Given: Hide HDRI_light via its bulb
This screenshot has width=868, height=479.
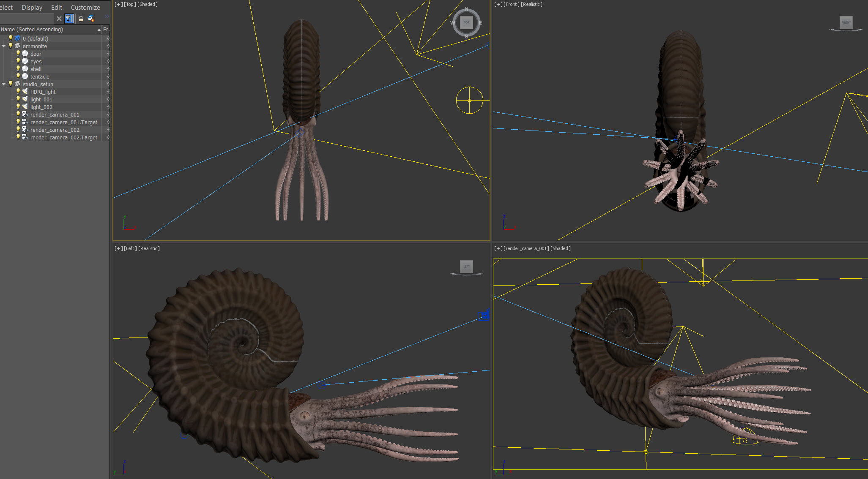Looking at the screenshot, I should click(18, 91).
